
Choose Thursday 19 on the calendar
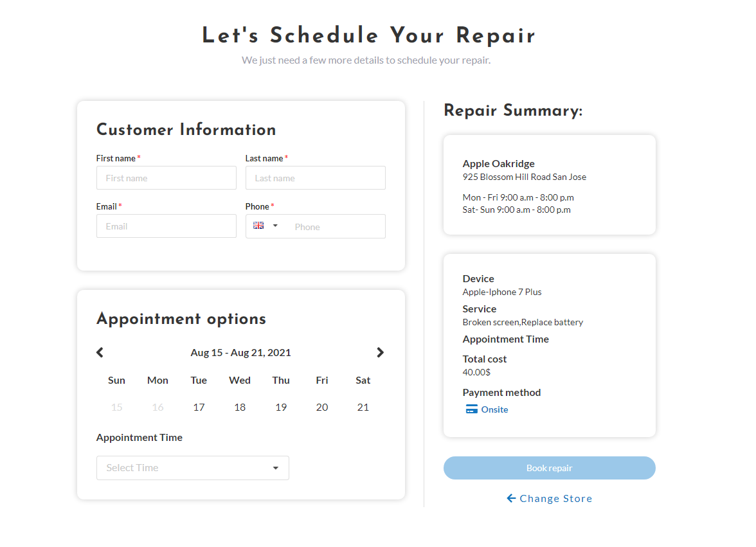coord(281,407)
